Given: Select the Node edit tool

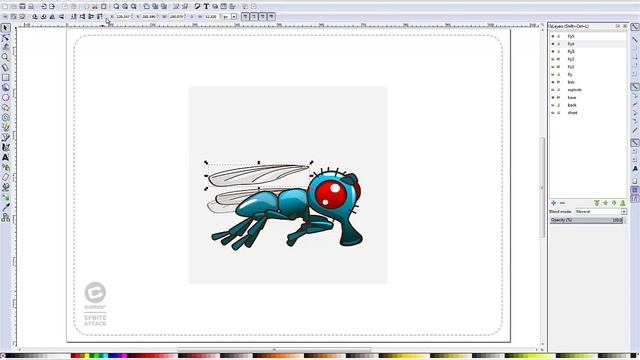Looking at the screenshot, I should (5, 38).
